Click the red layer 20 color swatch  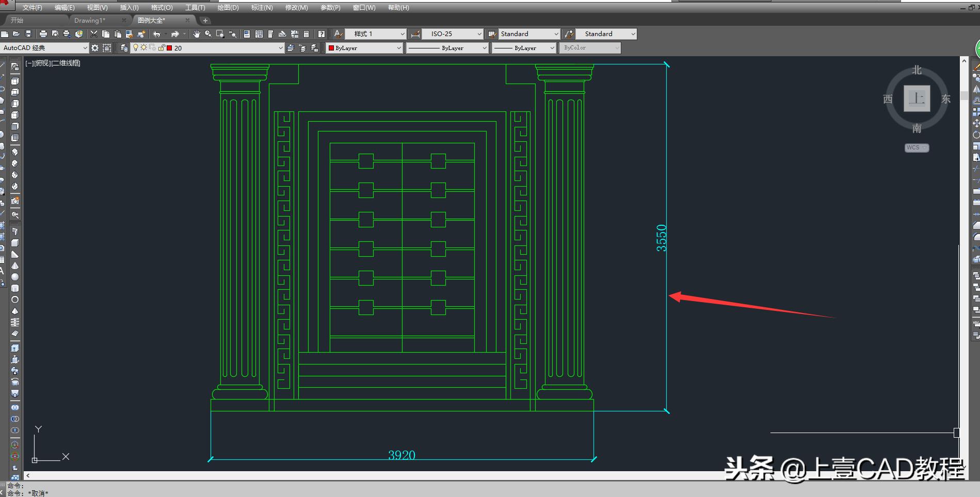point(169,48)
